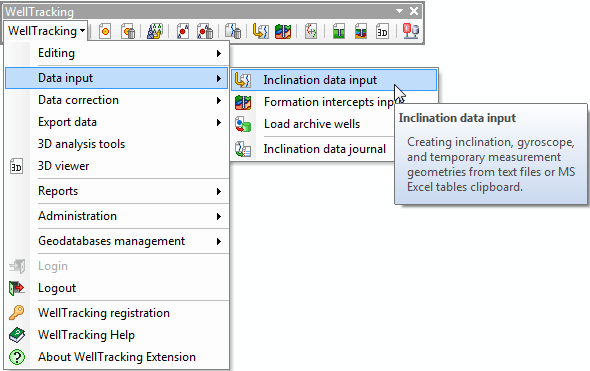Expand the Editing submenu
The image size is (590, 371).
(x=117, y=53)
